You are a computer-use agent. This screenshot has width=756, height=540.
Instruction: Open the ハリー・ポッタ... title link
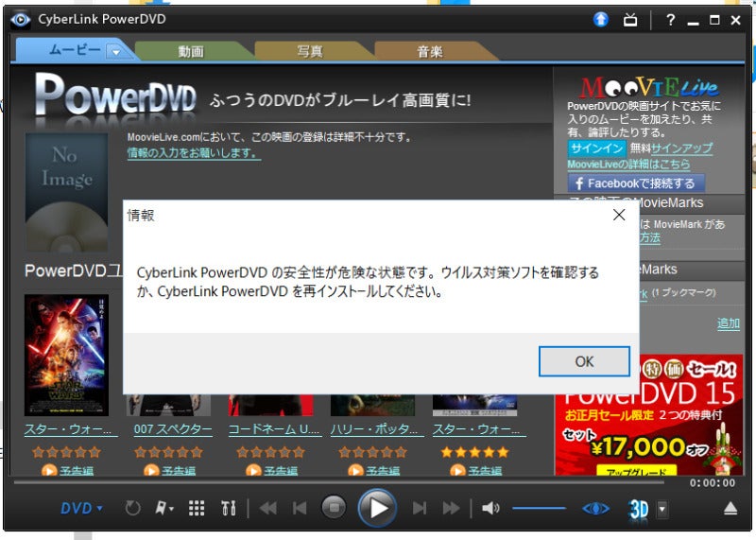click(x=377, y=429)
